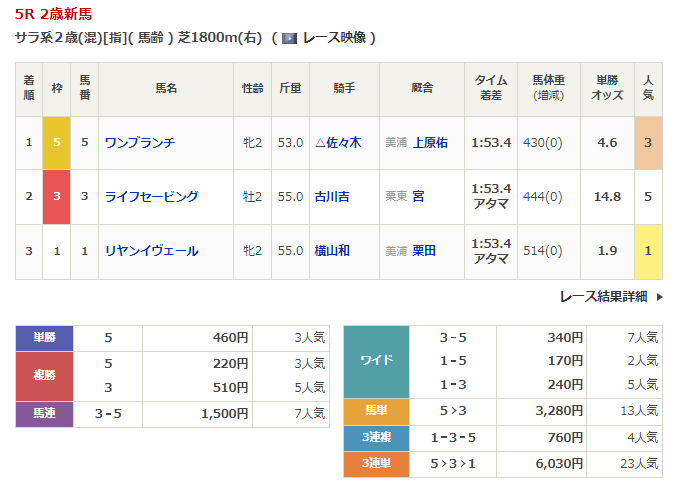Open horse リヤンイヴェール profile
The image size is (681, 485).
tap(151, 251)
